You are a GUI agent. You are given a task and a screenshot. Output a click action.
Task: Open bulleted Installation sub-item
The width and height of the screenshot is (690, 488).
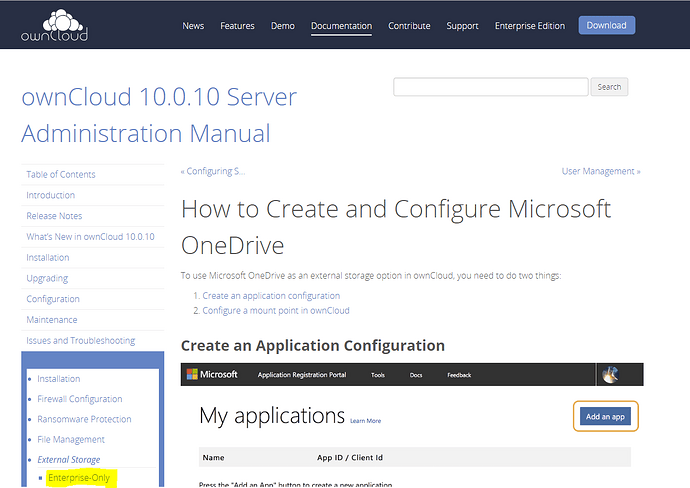(x=59, y=378)
